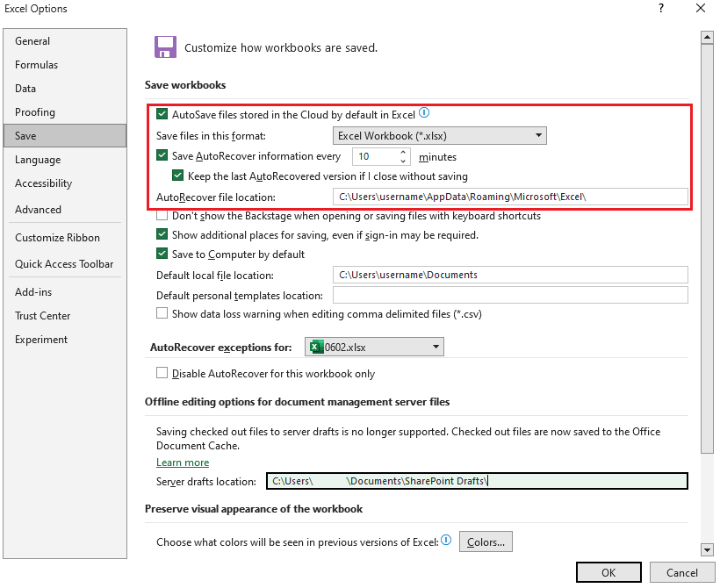Open the Colors dialog button
Screen dimensions: 720x588
click(486, 541)
